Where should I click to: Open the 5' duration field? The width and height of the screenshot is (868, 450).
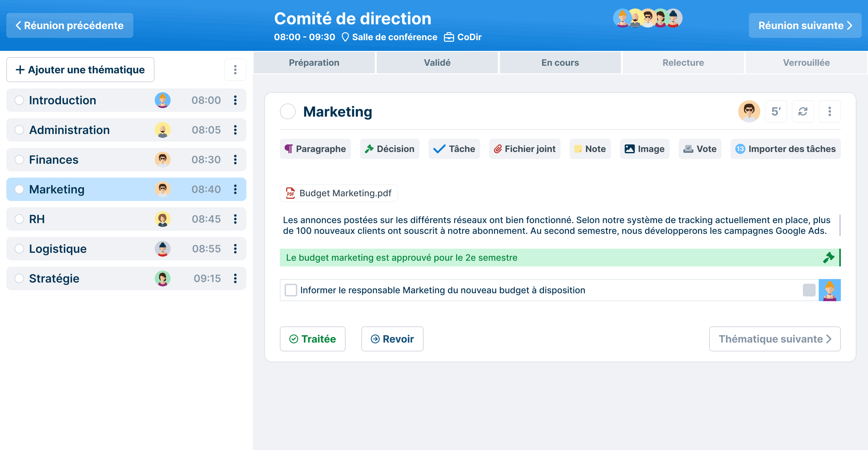coord(776,111)
